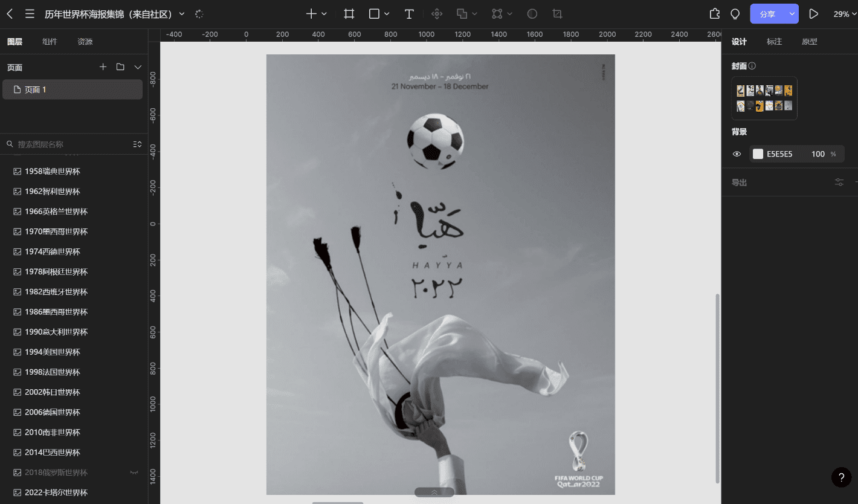The height and width of the screenshot is (504, 858).
Task: Click the crop tool icon
Action: tap(558, 14)
